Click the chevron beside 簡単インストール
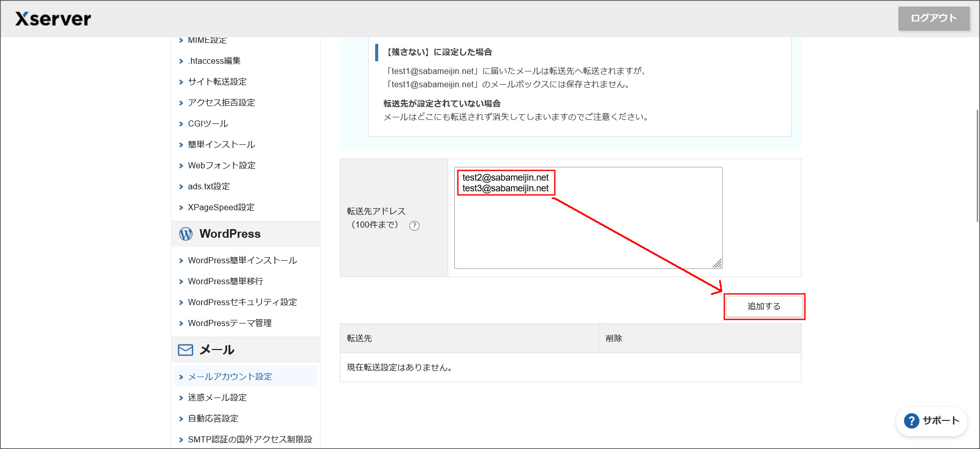 click(181, 145)
